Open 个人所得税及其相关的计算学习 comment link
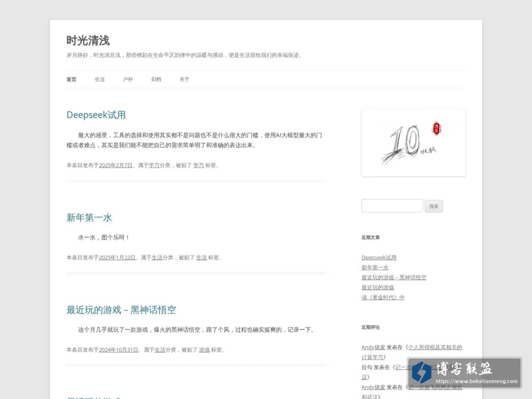532x399 pixels. coord(412,352)
